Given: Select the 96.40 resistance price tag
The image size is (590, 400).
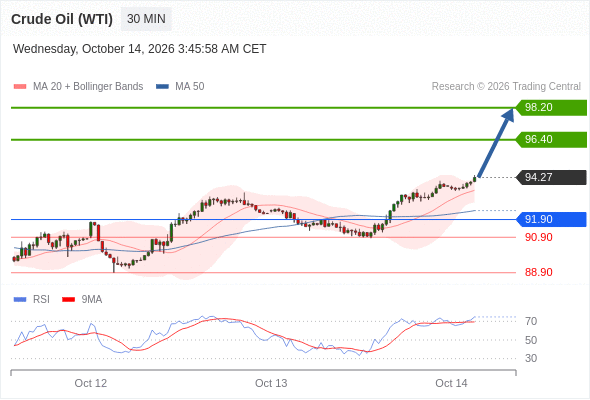Looking at the screenshot, I should (x=551, y=140).
